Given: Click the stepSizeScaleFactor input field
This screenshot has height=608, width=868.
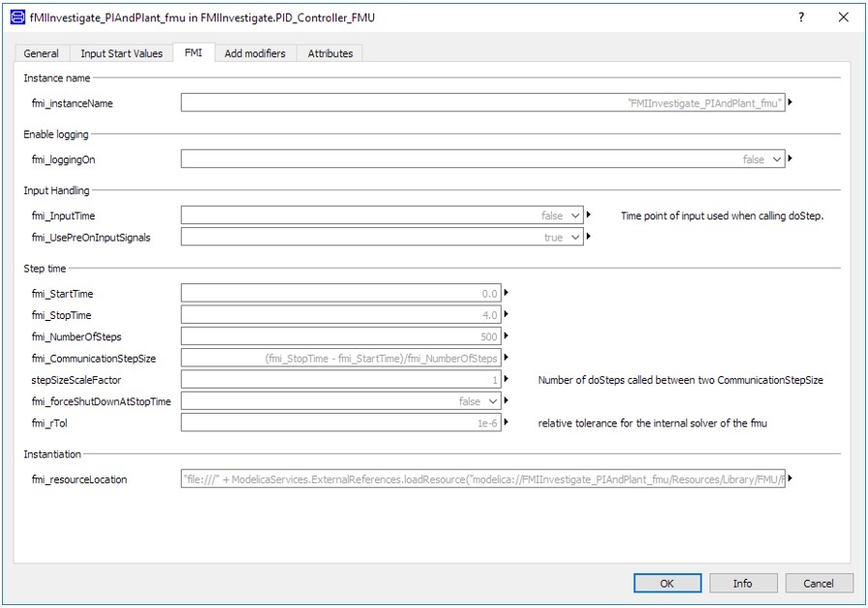Looking at the screenshot, I should 341,379.
